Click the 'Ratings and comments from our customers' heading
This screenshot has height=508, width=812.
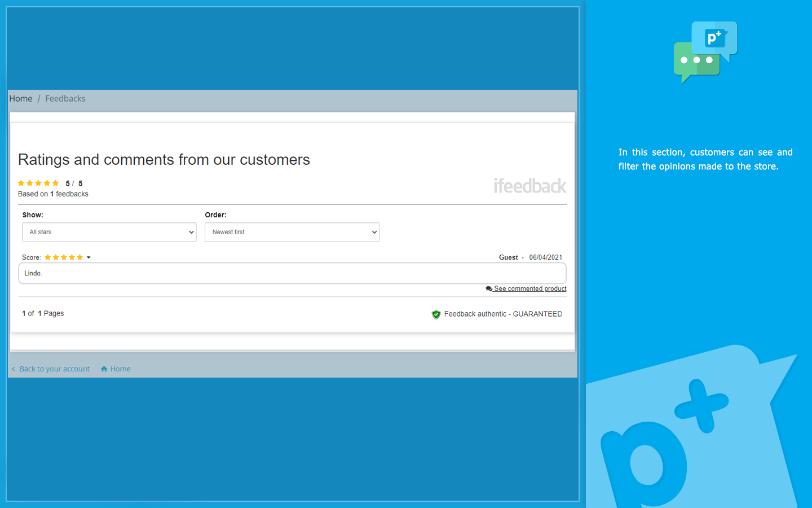(164, 160)
